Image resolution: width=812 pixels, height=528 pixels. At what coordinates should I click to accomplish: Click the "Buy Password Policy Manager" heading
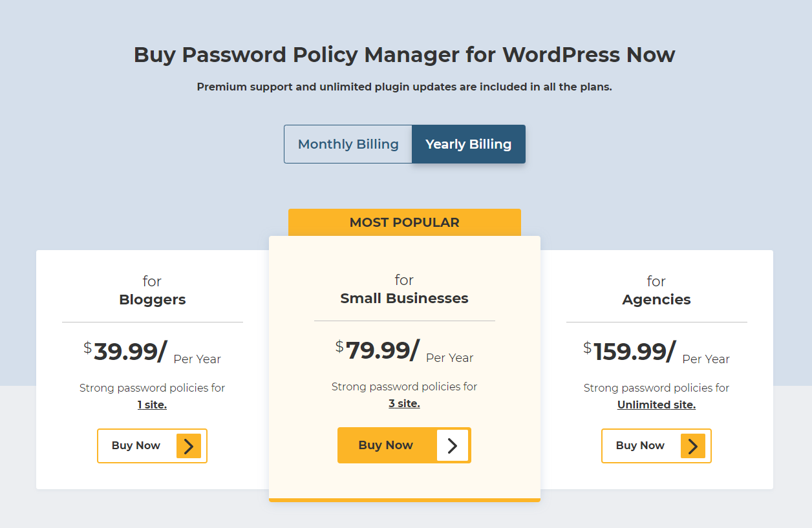pos(404,54)
